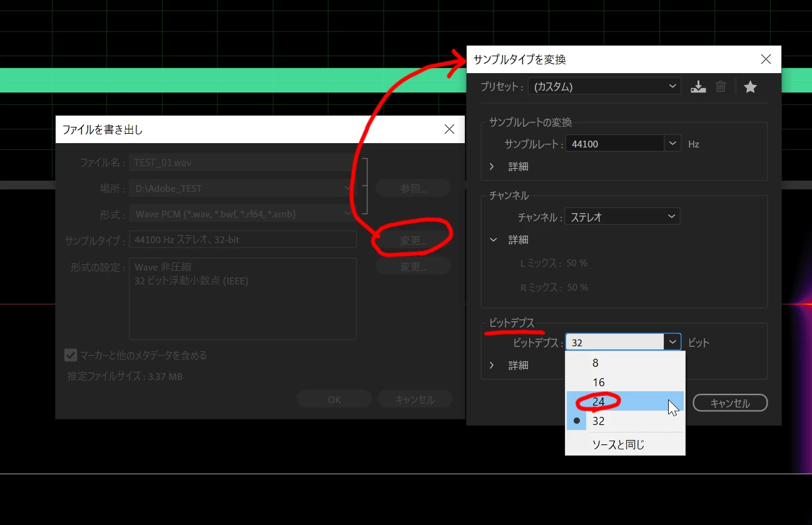Click 変更... next to サンプルタイプ
812x525 pixels.
[x=413, y=241]
